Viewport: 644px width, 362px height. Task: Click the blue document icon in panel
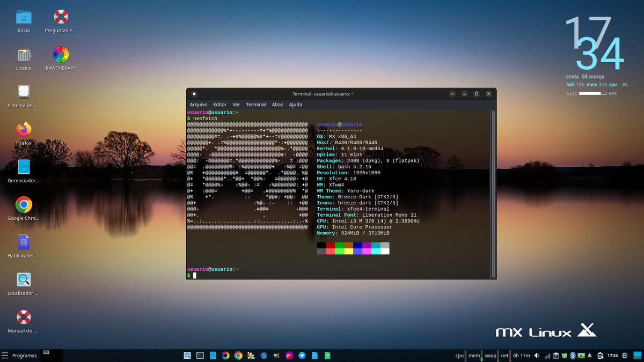click(314, 356)
